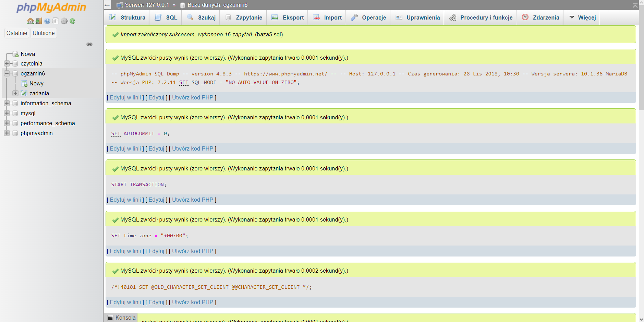Click the copy documents icon in sidebar
The height and width of the screenshot is (322, 644).
[x=56, y=21]
